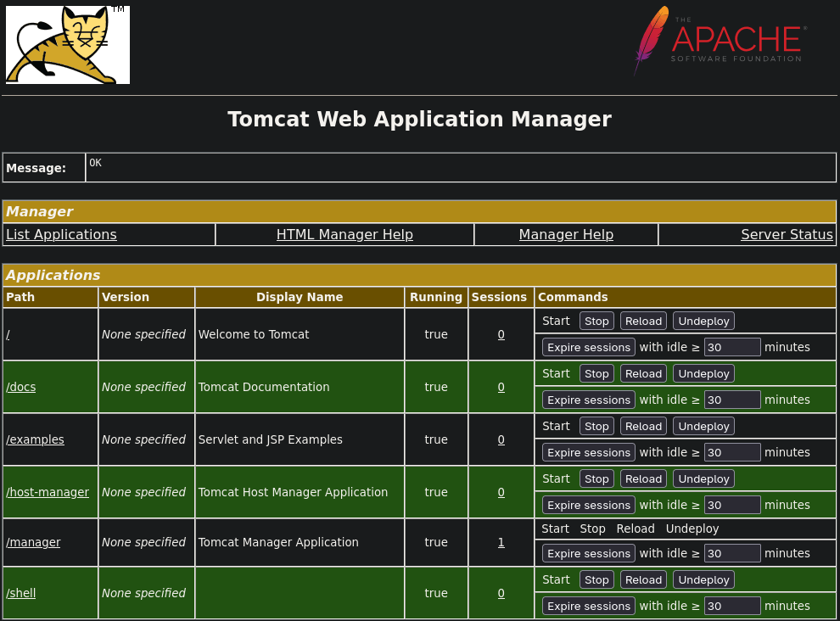Reload the /examples application
Image resolution: width=840 pixels, height=621 pixels.
643,426
